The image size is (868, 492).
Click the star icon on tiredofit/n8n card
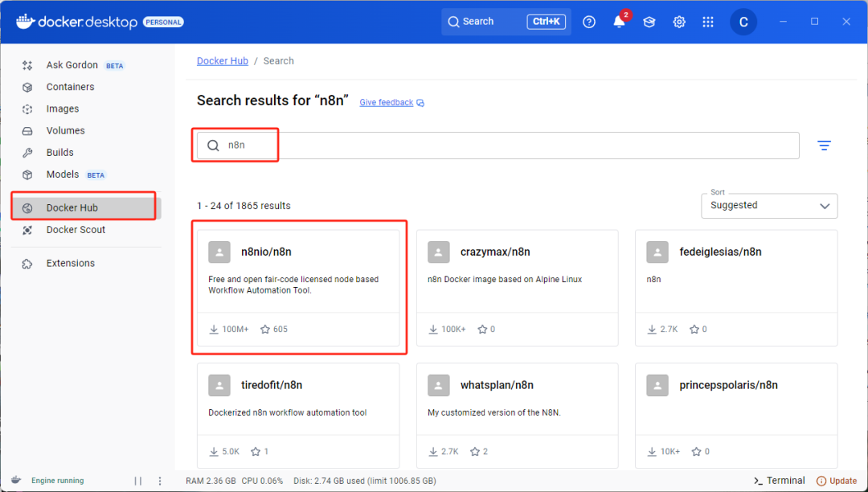pyautogui.click(x=256, y=452)
